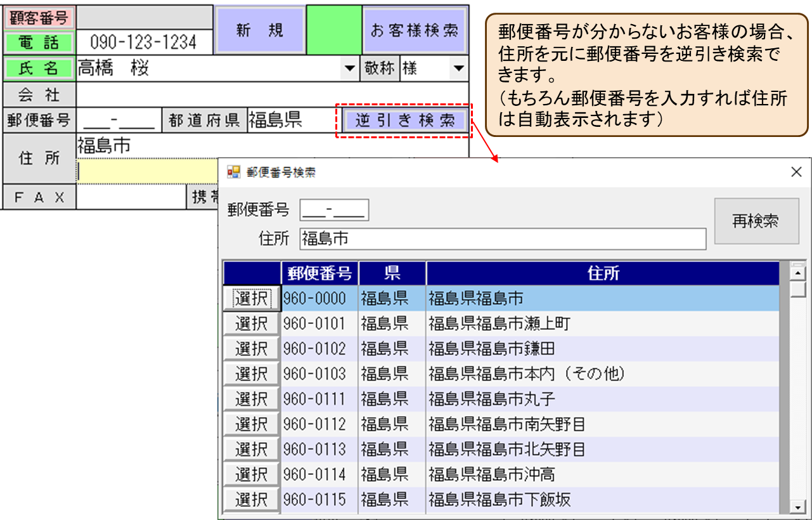Click the 郵便番号検索 dialog window icon
812x520 pixels.
coord(234,172)
